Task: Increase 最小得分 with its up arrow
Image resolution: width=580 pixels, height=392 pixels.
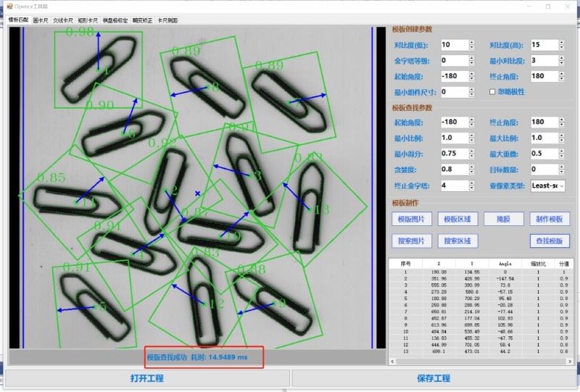Action: (472, 151)
